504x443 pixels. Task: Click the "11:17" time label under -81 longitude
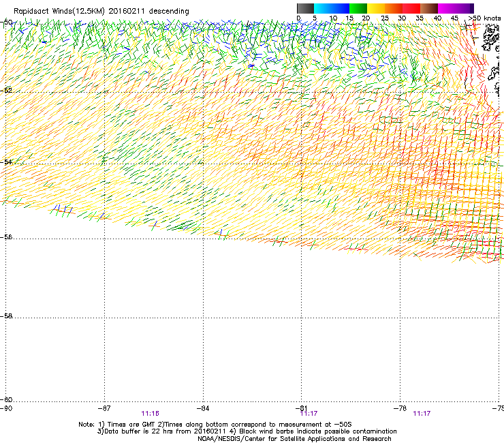(309, 414)
